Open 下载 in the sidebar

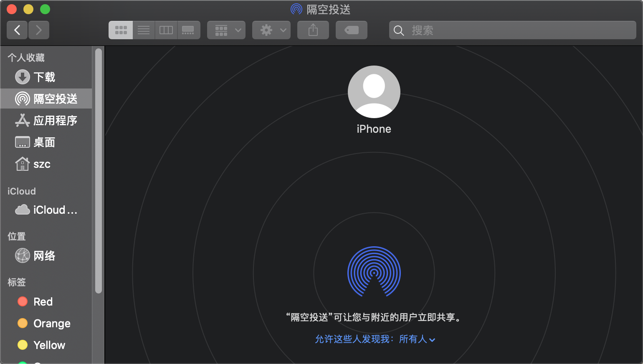[46, 77]
